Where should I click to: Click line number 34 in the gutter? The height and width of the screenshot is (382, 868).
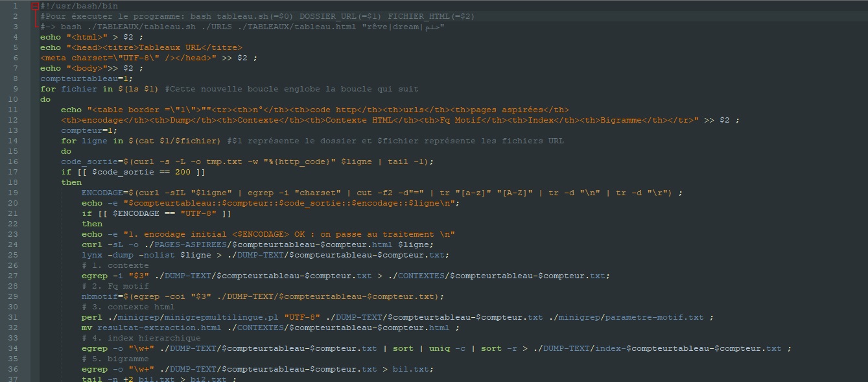point(14,348)
